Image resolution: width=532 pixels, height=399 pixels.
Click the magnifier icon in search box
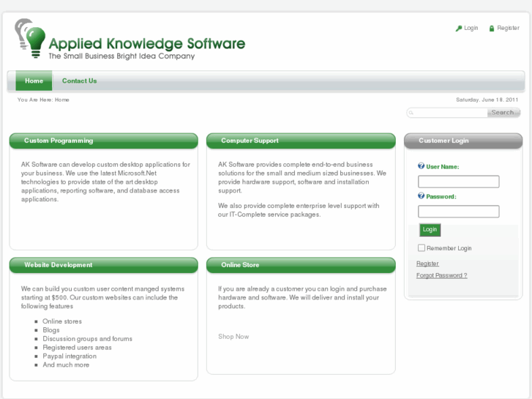point(411,113)
